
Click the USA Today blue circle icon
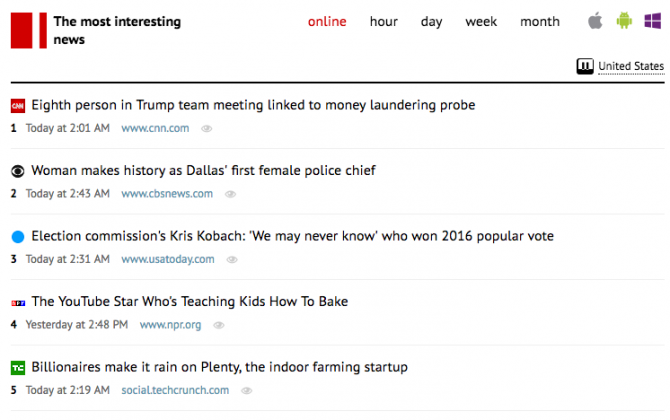tap(17, 237)
